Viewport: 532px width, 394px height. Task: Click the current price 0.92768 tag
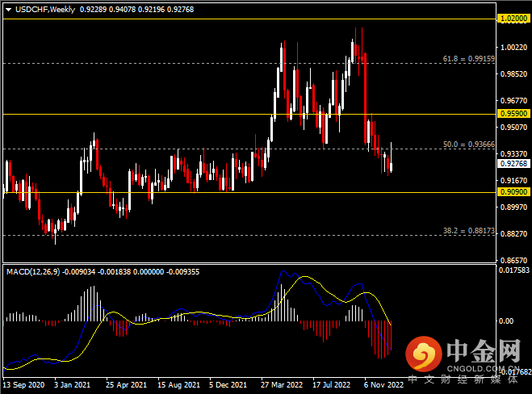point(513,163)
